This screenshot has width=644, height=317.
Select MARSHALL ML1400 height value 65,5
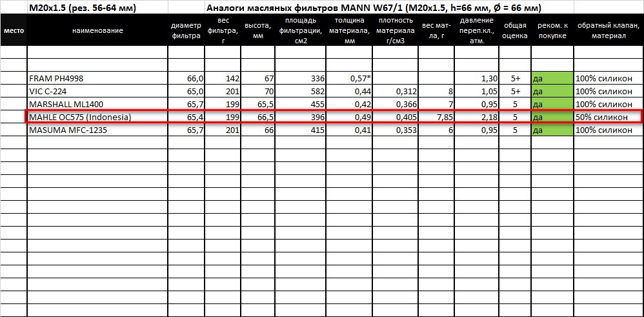pos(257,104)
